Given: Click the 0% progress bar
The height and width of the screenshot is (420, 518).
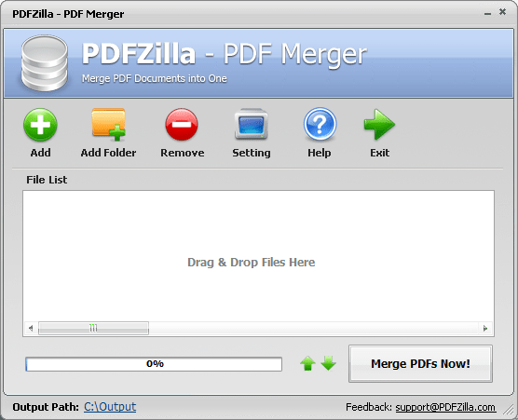Looking at the screenshot, I should [x=154, y=364].
